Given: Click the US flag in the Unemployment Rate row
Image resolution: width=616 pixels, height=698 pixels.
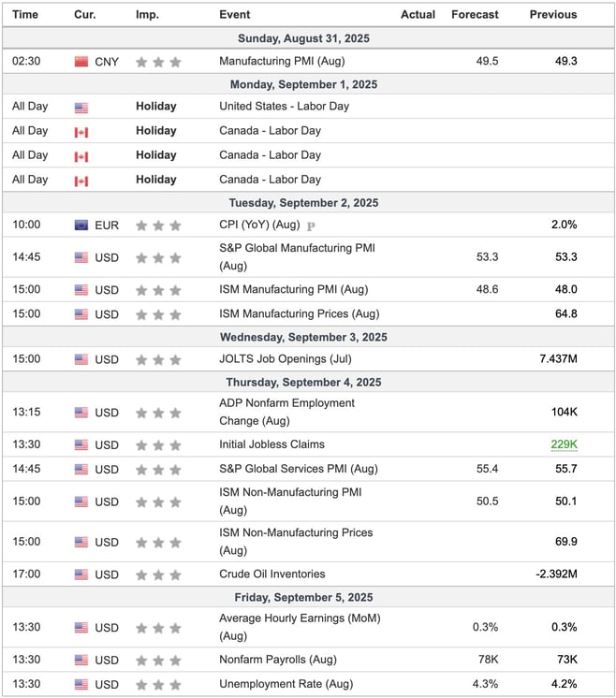Looking at the screenshot, I should (x=81, y=684).
